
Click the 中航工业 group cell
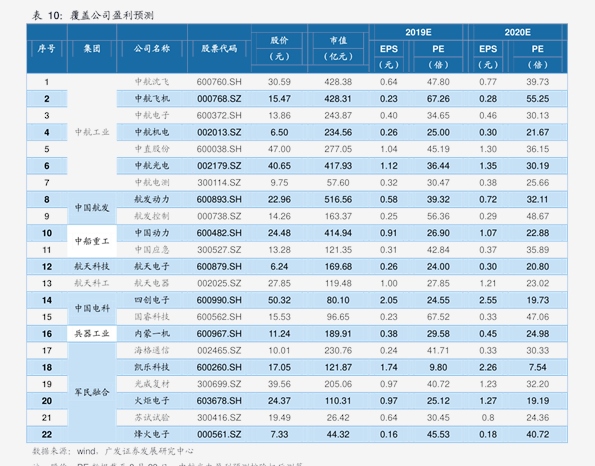pos(92,132)
